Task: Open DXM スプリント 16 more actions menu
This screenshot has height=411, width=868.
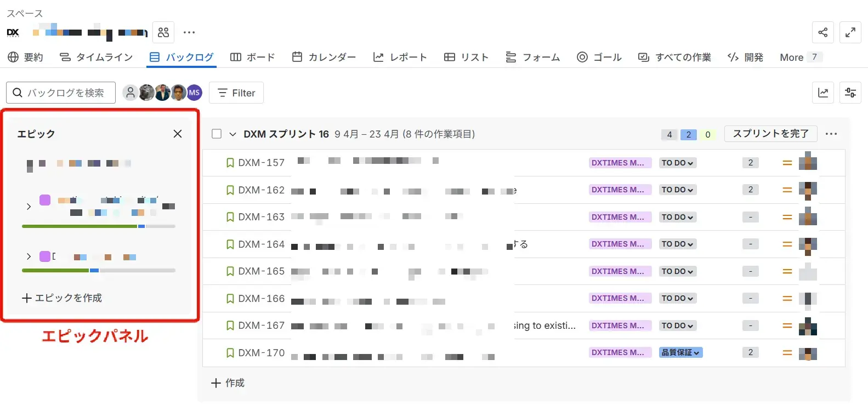Action: click(831, 134)
